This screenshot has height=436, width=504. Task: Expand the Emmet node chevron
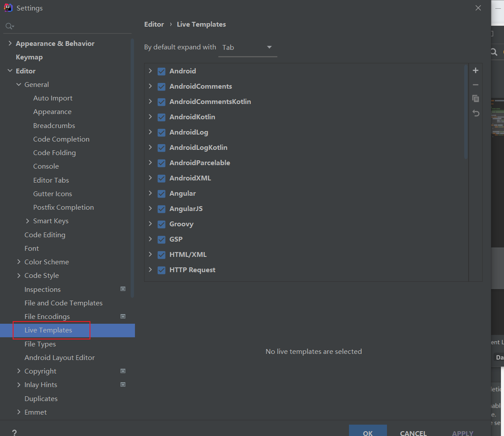coord(19,412)
